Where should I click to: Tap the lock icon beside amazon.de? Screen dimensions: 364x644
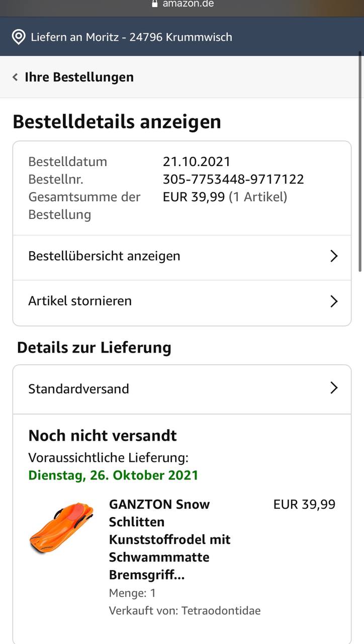point(155,3)
